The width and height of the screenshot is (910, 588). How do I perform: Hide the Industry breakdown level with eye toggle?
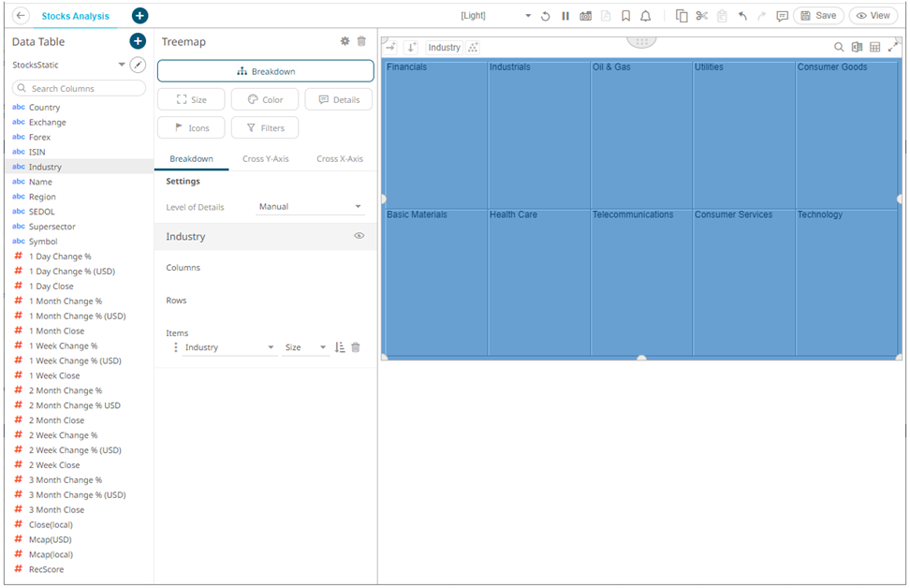[x=359, y=236]
